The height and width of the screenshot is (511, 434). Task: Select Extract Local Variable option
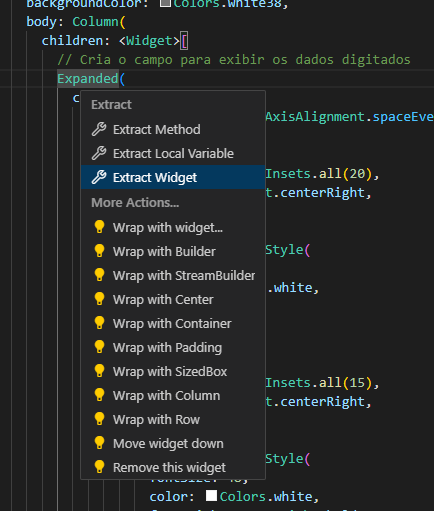(x=173, y=153)
